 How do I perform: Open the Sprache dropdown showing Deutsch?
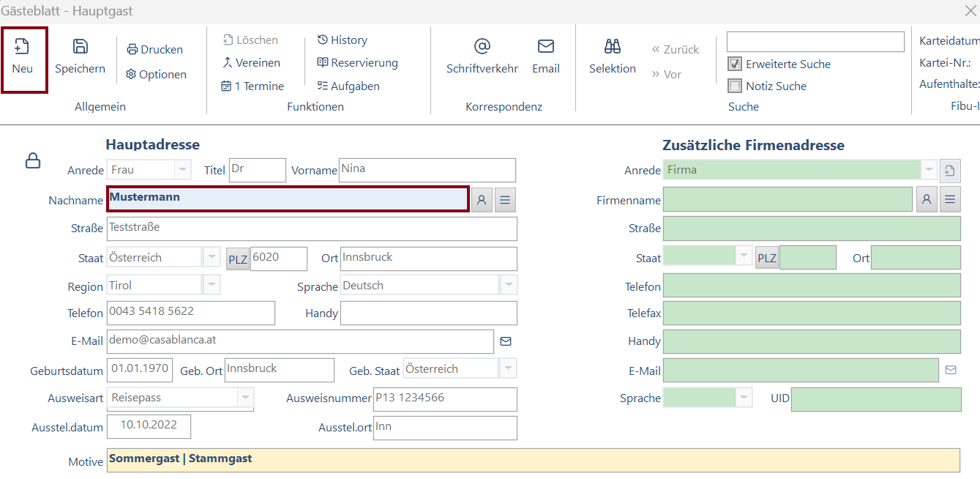click(x=508, y=286)
